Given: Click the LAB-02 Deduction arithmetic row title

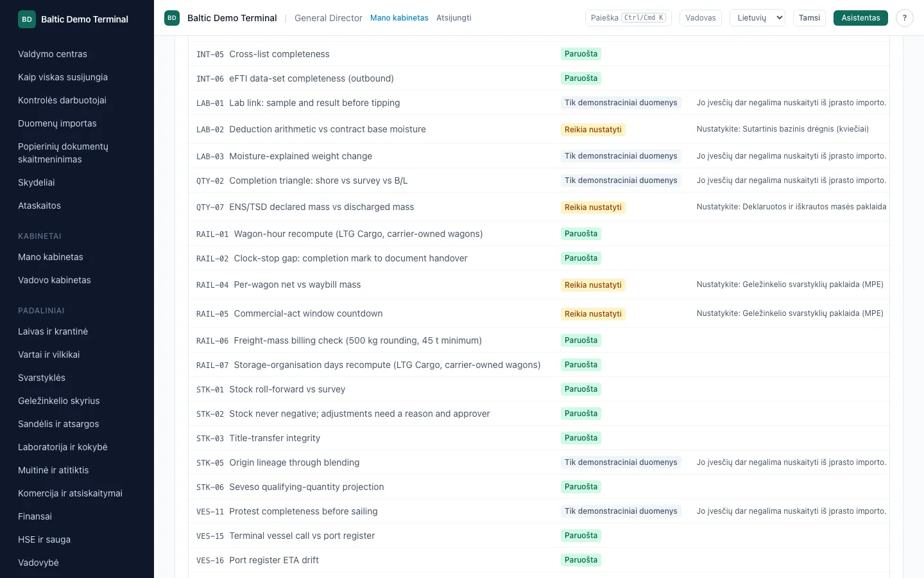Looking at the screenshot, I should [x=327, y=129].
